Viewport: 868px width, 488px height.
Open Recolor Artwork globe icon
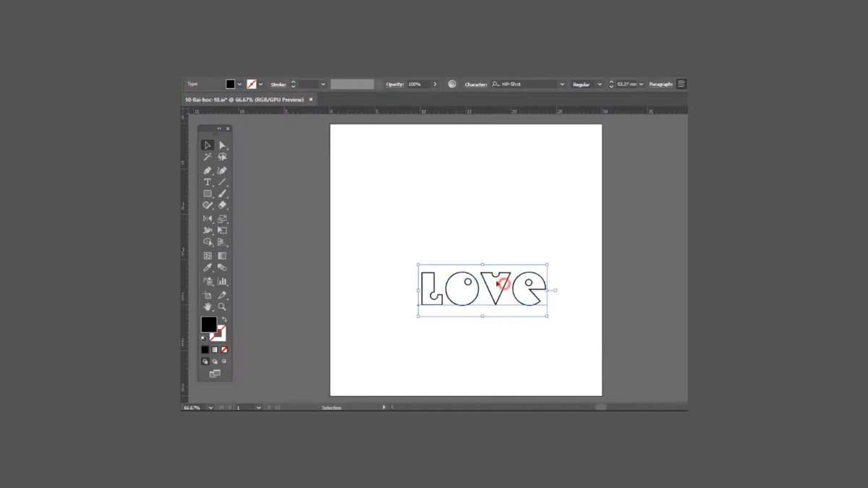pos(452,84)
